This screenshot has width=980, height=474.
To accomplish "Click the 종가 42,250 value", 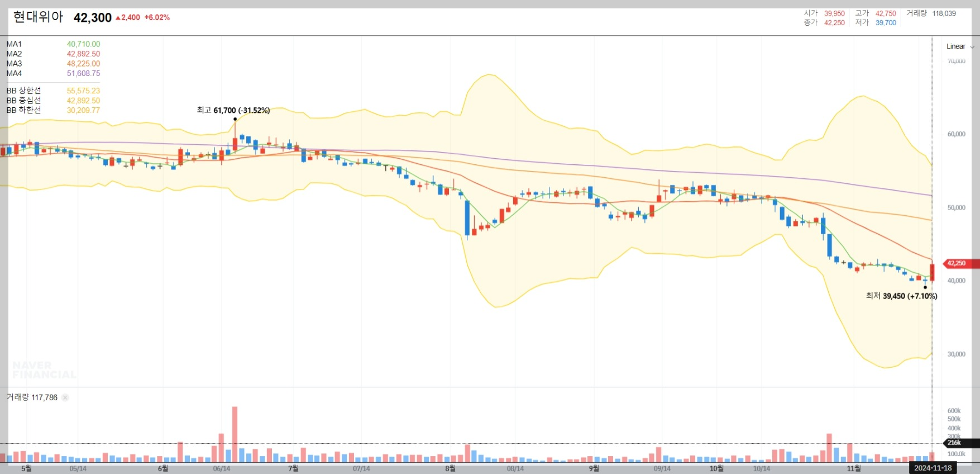I will tap(834, 23).
